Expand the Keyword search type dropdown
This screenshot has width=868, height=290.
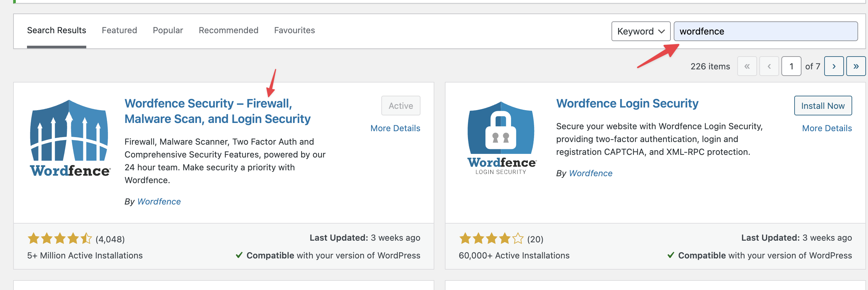click(x=640, y=31)
